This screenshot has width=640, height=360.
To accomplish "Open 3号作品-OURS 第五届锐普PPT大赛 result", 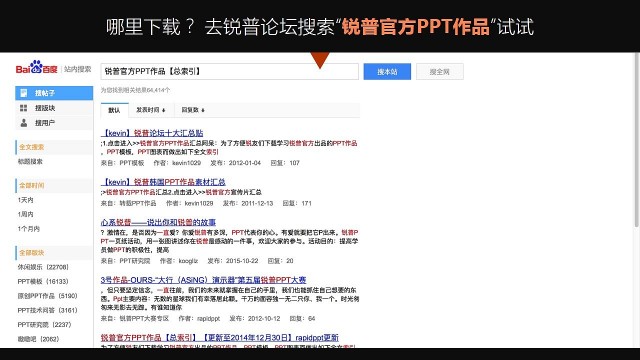I will coord(203,280).
